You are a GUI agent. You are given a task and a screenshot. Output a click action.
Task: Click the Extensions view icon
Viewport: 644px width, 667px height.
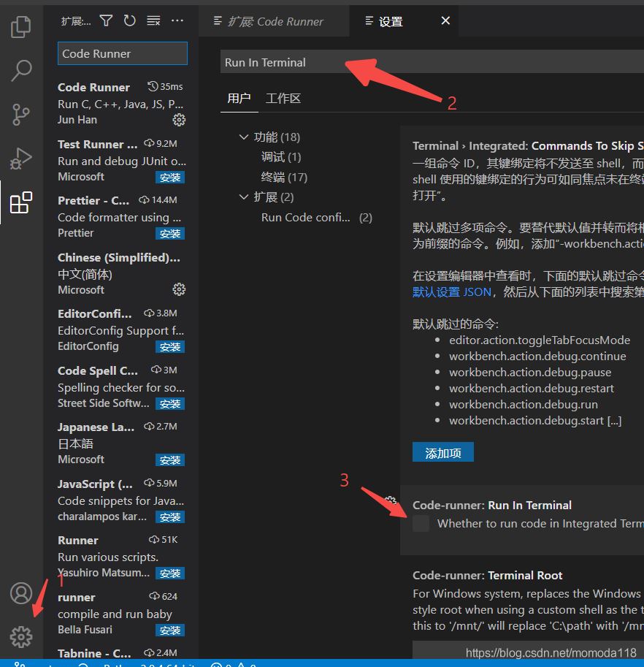tap(21, 202)
